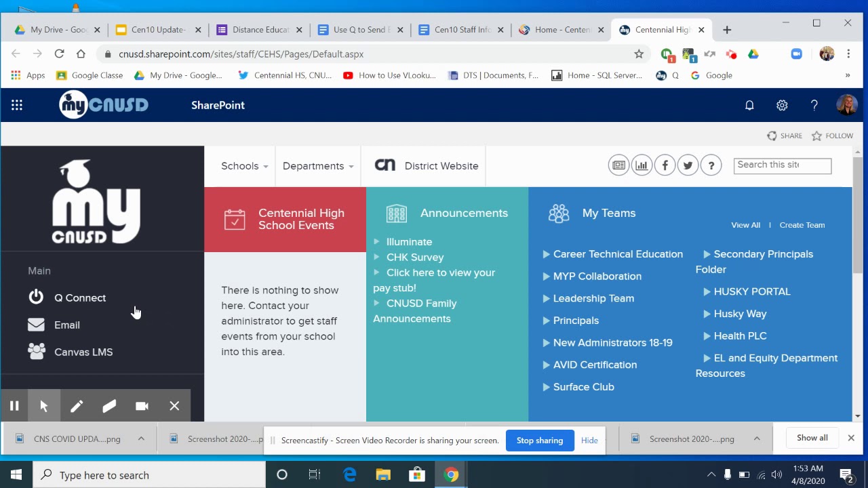Open the Career Technical Education team
This screenshot has height=488, width=868.
(618, 254)
